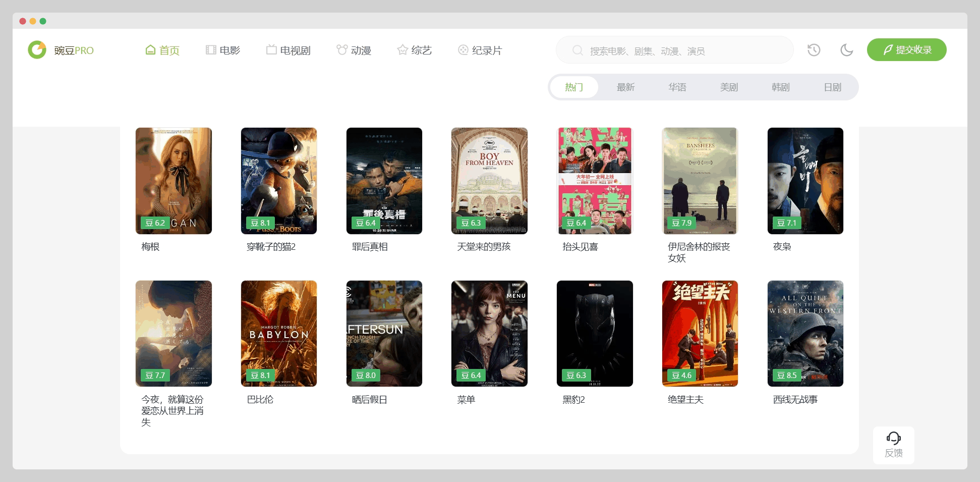Click the 豌豆PRO logo icon

click(x=37, y=50)
